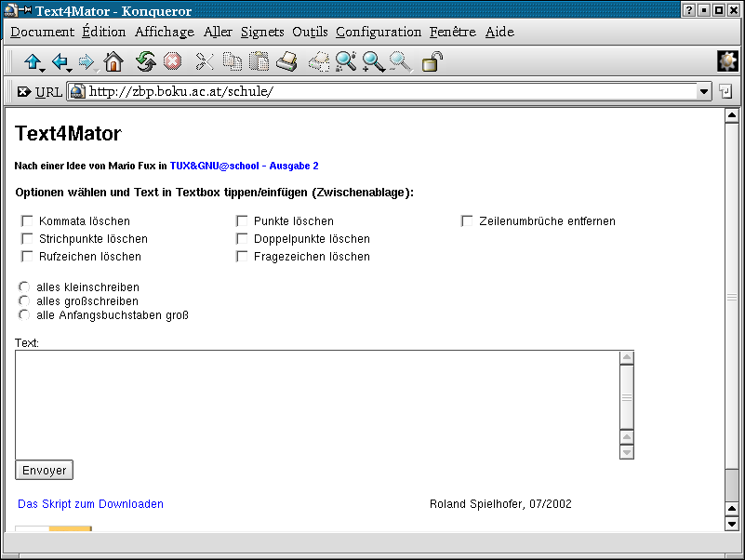
Task: Open the Up button's dropdown arrow
Action: [x=43, y=70]
